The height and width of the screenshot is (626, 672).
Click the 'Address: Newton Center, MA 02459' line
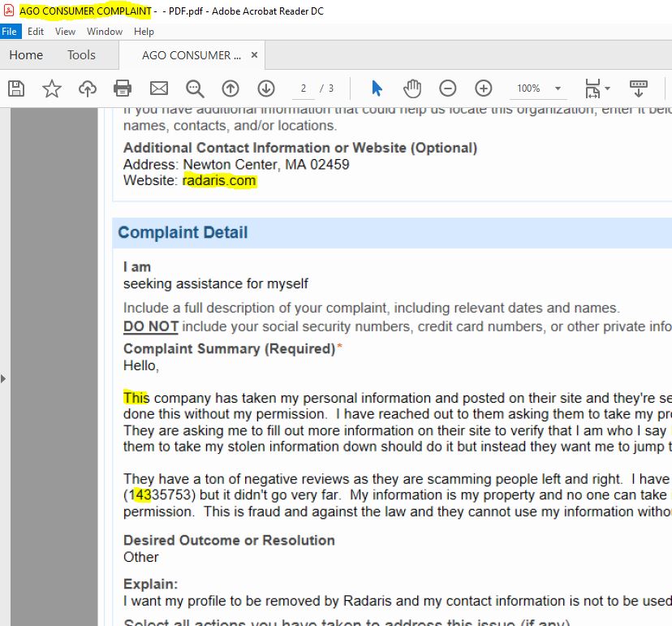[236, 164]
